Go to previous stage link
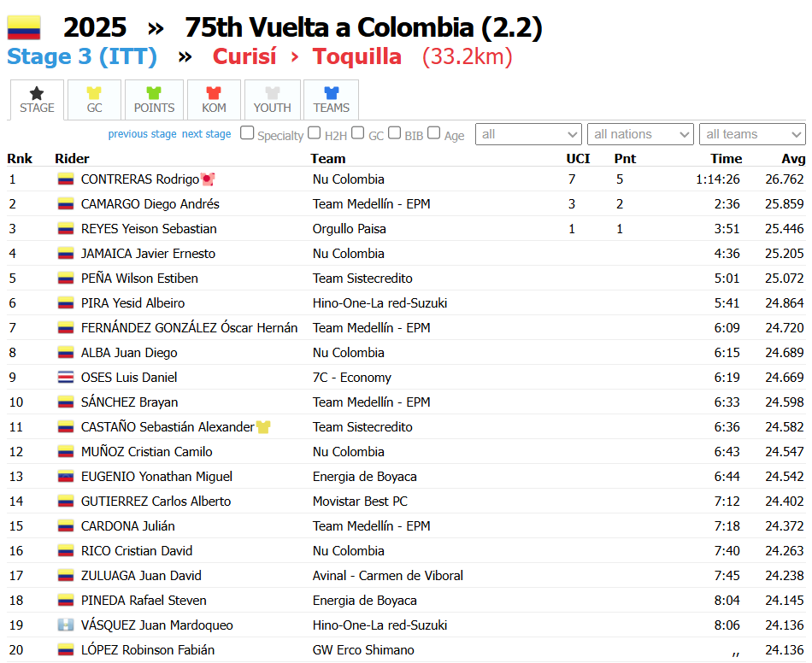Image resolution: width=812 pixels, height=663 pixels. (142, 134)
